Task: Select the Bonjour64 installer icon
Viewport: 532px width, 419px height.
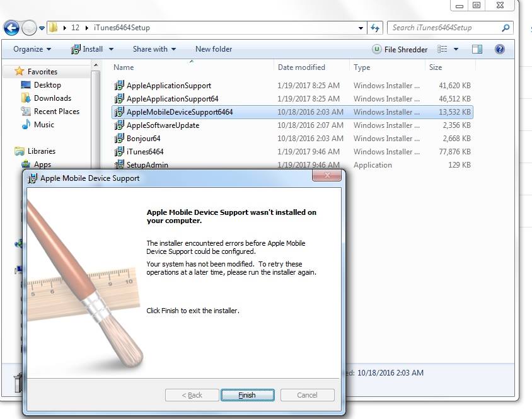Action: pyautogui.click(x=119, y=139)
